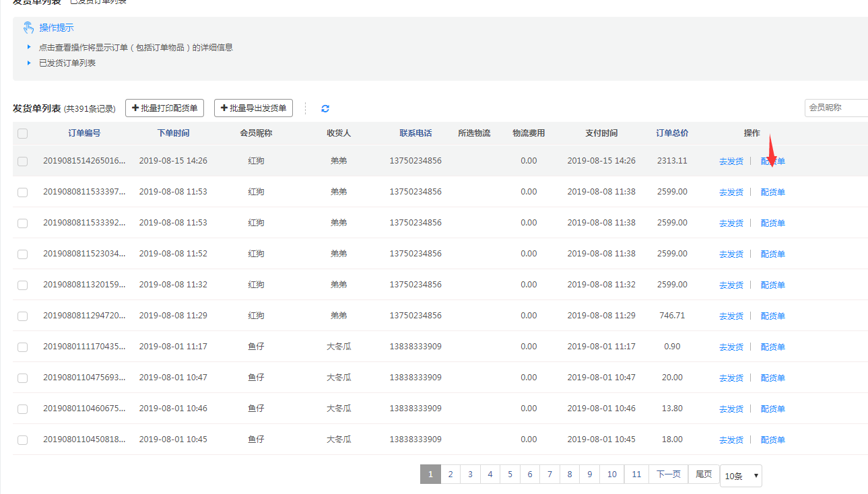Click the 会员昵称 search field

click(x=835, y=108)
